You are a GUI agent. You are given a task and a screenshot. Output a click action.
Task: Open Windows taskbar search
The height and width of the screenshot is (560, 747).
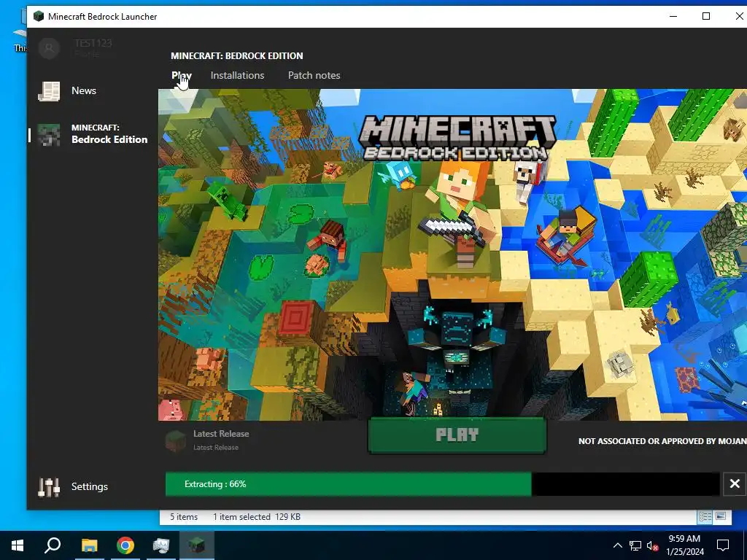pyautogui.click(x=53, y=545)
